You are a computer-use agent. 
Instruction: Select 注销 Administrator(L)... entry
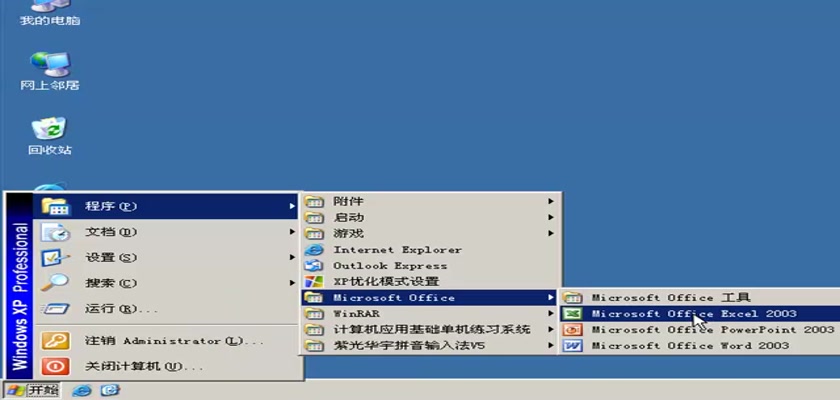[168, 341]
